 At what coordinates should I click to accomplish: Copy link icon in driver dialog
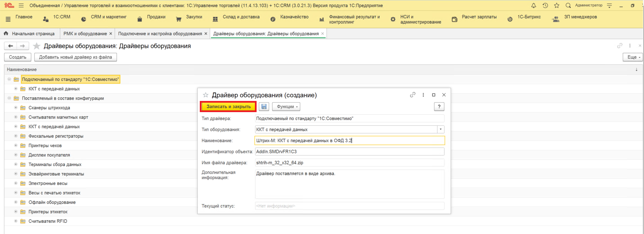click(412, 95)
